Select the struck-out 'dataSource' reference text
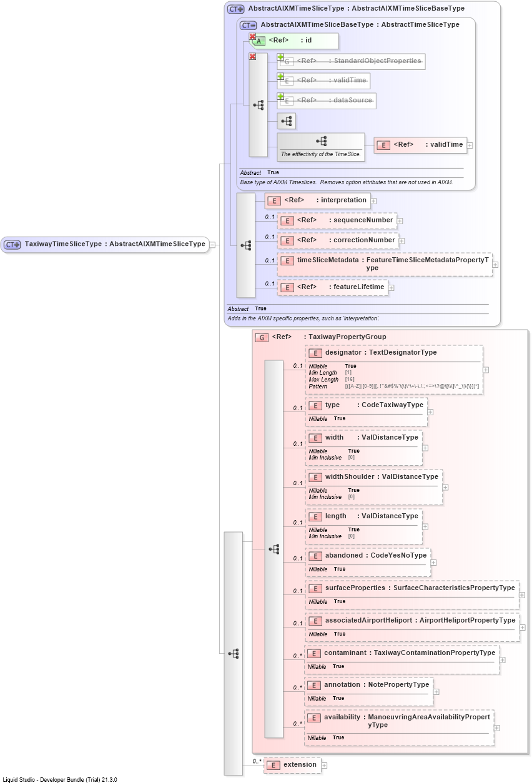 (352, 100)
